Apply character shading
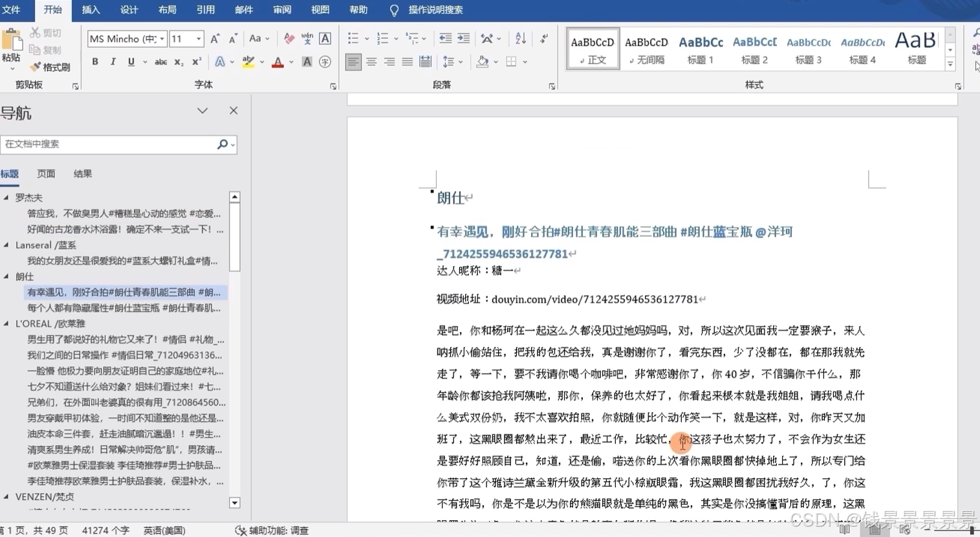980x537 pixels. (307, 61)
